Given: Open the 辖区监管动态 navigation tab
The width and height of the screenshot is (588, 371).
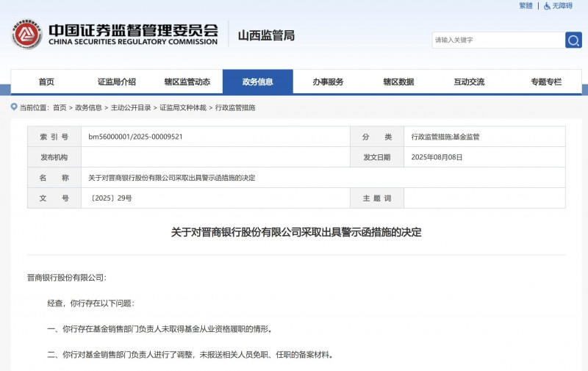Looking at the screenshot, I should coord(187,82).
